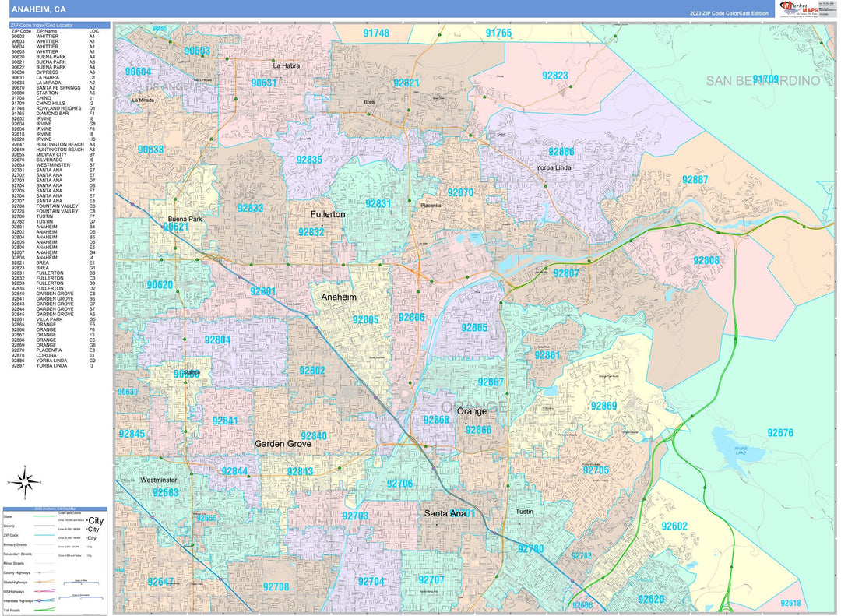The image size is (841, 616).
Task: Click the Garden Grove city label
Action: [283, 444]
